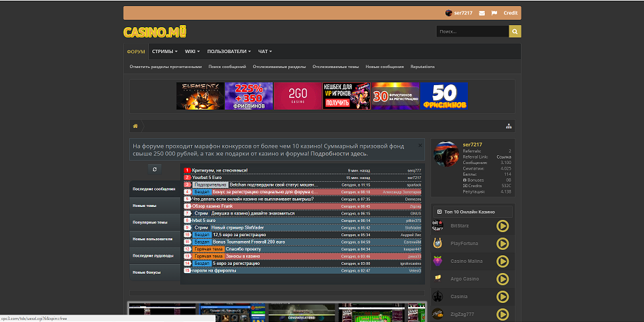
Task: Select the ФОРУМ main tab
Action: pyautogui.click(x=136, y=52)
